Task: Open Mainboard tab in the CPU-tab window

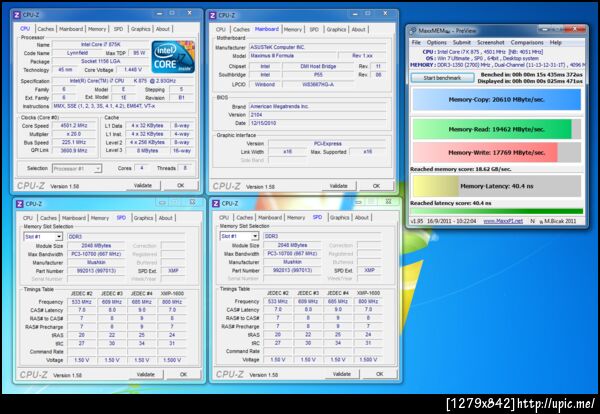Action: pos(71,29)
